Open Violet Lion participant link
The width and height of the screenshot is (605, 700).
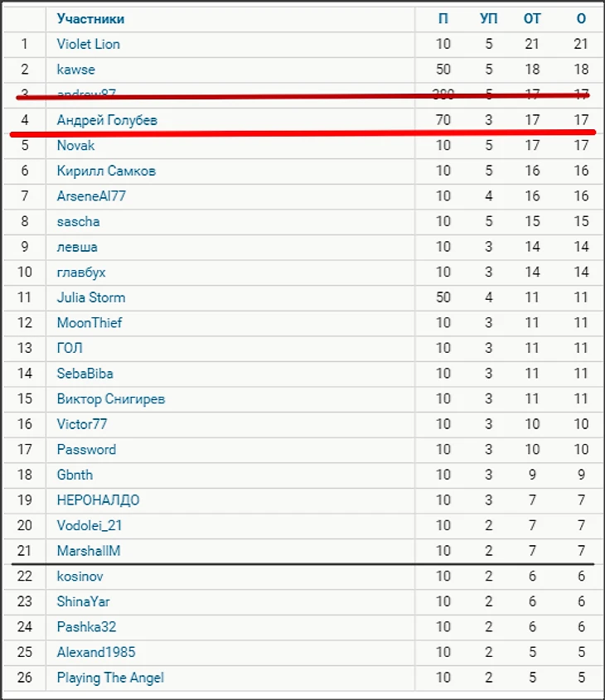click(x=89, y=44)
